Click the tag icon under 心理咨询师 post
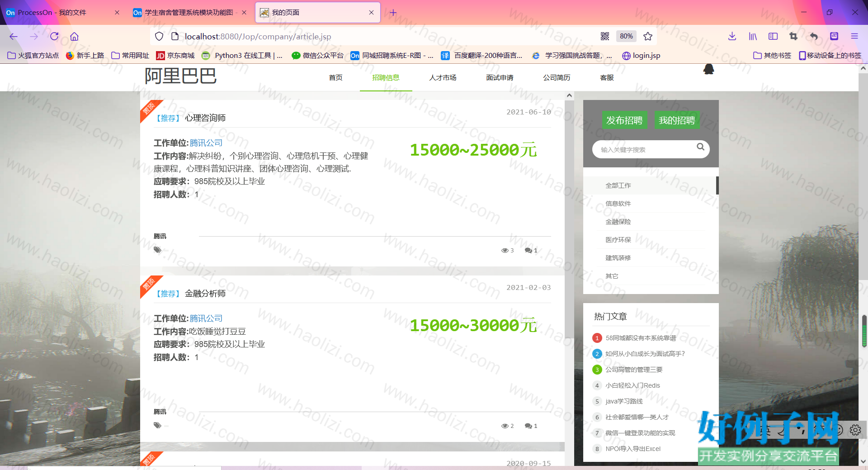 [x=157, y=250]
